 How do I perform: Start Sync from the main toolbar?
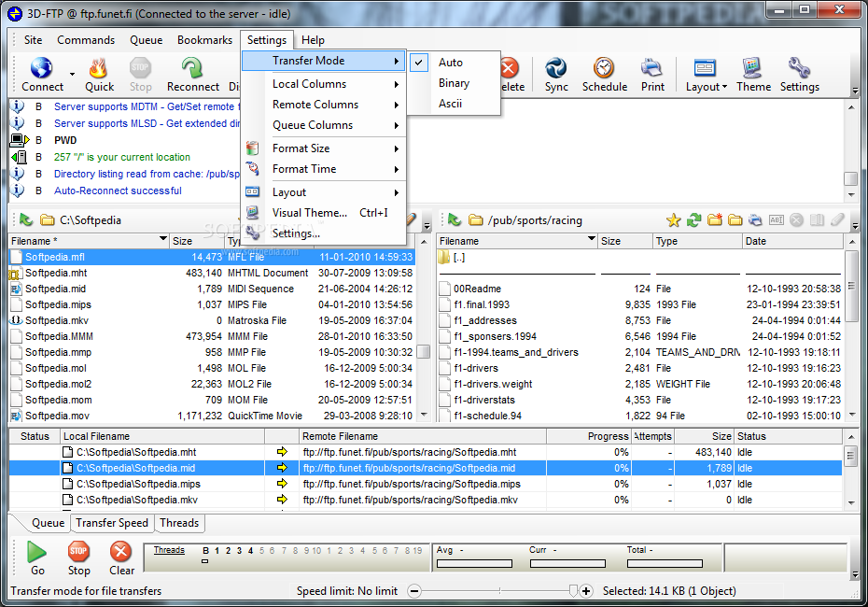click(x=555, y=68)
